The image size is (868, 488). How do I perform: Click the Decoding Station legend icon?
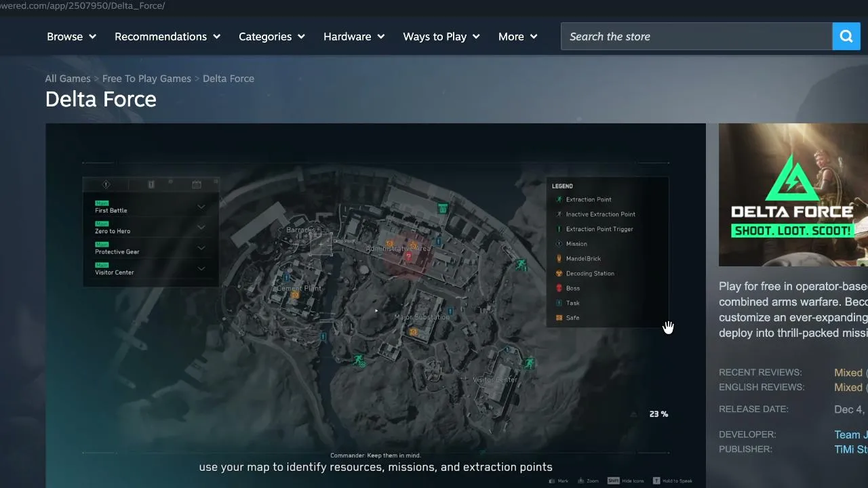click(x=559, y=273)
